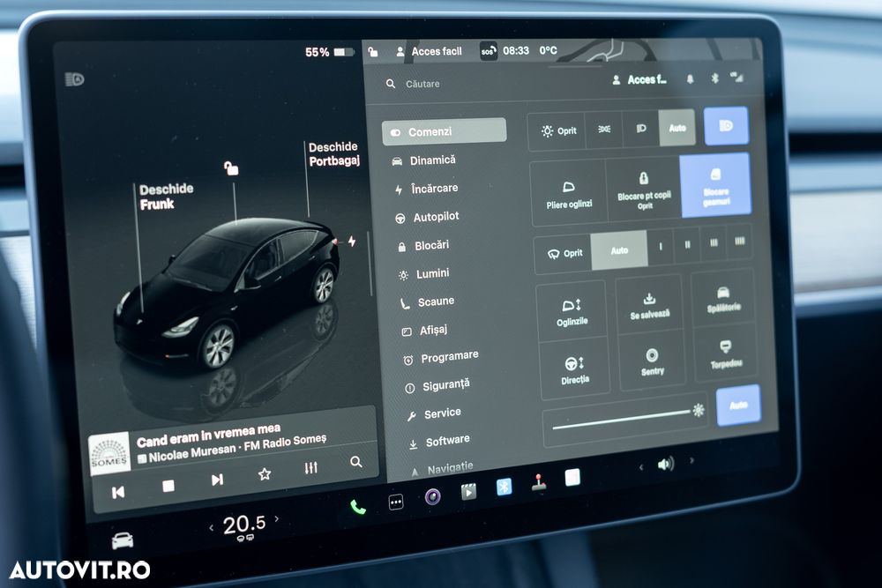Select wiper speed I
882x588 pixels.
[x=661, y=246]
